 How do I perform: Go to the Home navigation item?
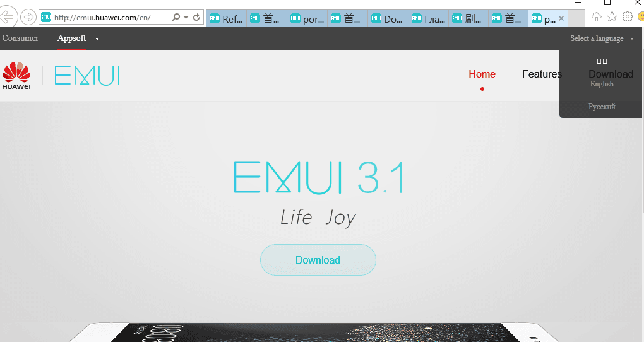click(482, 74)
